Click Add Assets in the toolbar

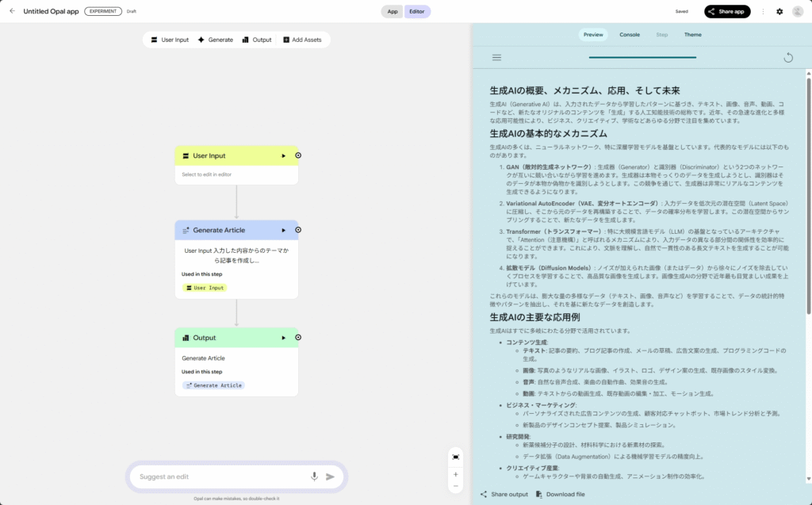(x=302, y=40)
